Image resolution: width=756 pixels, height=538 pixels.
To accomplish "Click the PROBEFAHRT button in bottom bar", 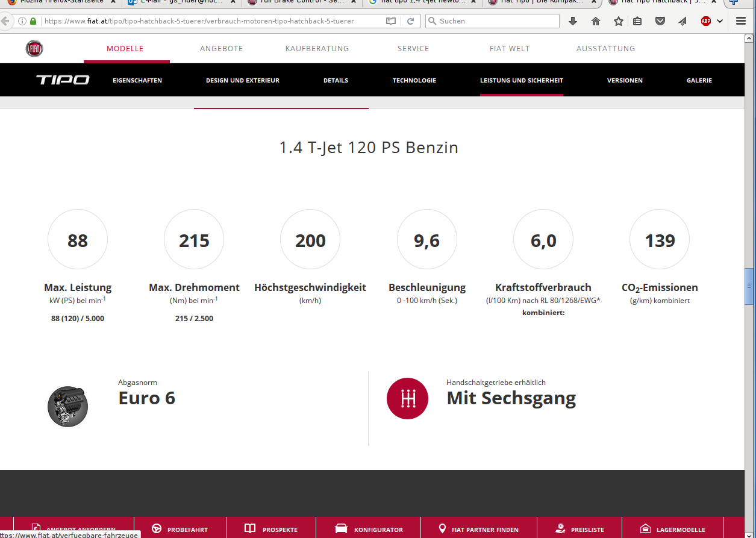I will [180, 530].
